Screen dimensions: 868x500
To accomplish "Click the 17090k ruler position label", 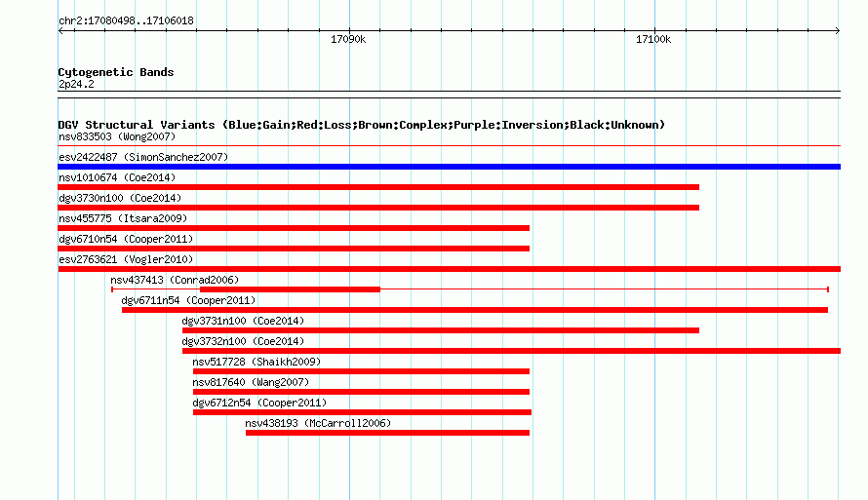I will [348, 39].
